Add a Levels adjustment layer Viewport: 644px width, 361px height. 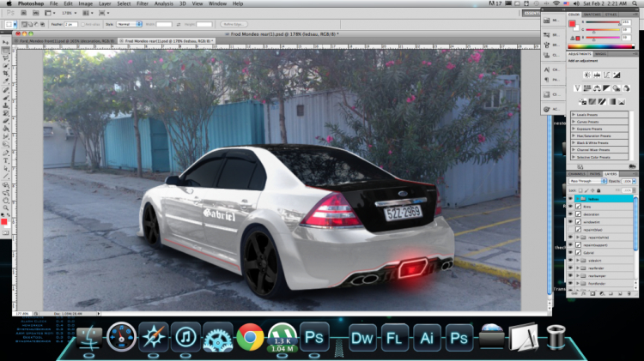tap(597, 75)
